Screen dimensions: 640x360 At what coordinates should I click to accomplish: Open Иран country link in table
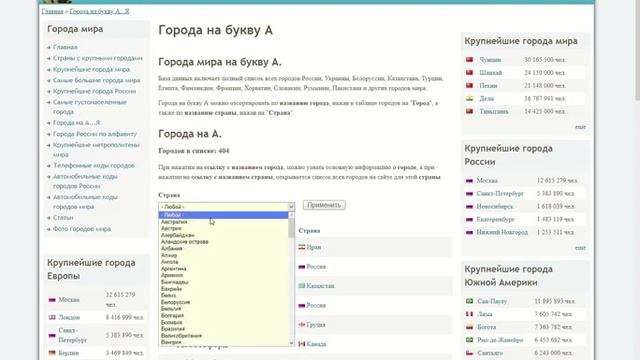tap(313, 247)
